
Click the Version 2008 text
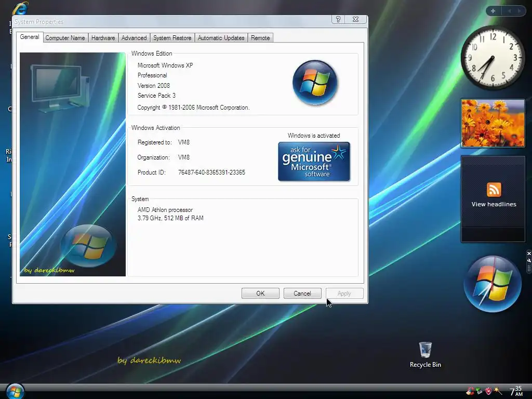pyautogui.click(x=153, y=86)
